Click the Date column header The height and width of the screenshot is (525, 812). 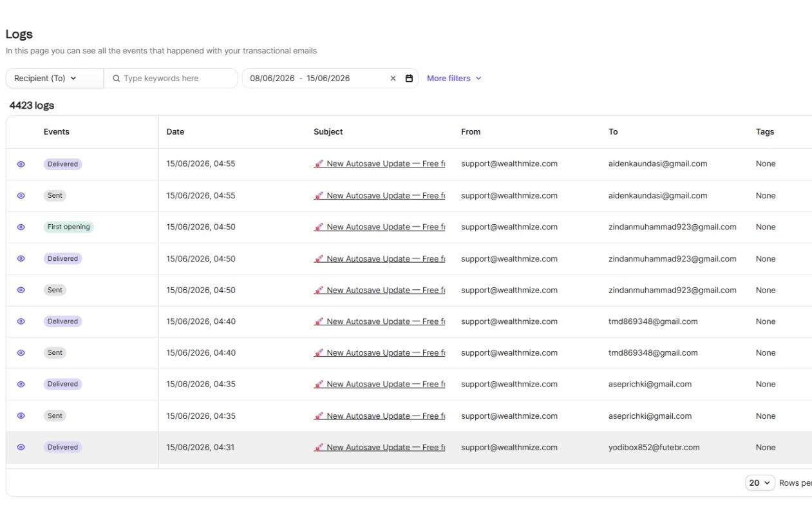coord(175,132)
